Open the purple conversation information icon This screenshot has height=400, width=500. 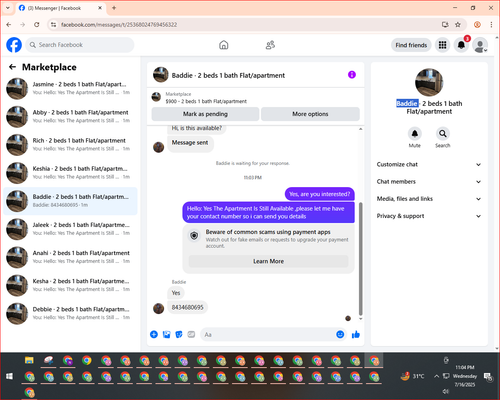[352, 75]
